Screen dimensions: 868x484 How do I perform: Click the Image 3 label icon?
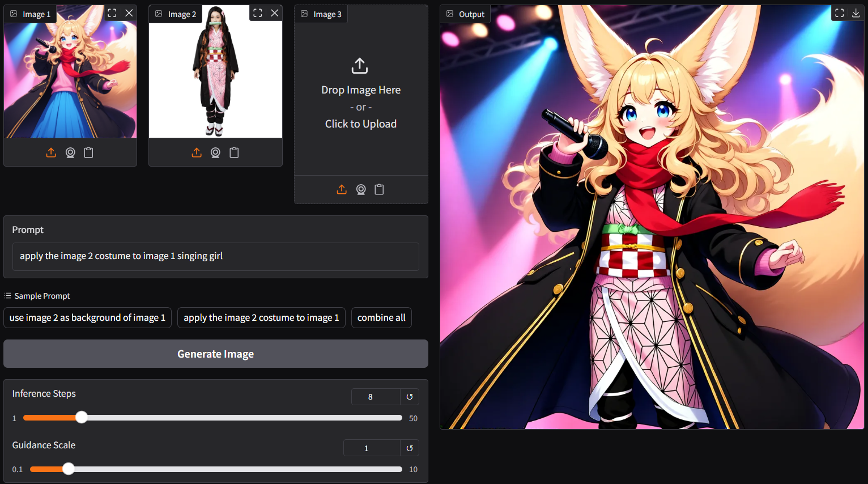pyautogui.click(x=304, y=14)
